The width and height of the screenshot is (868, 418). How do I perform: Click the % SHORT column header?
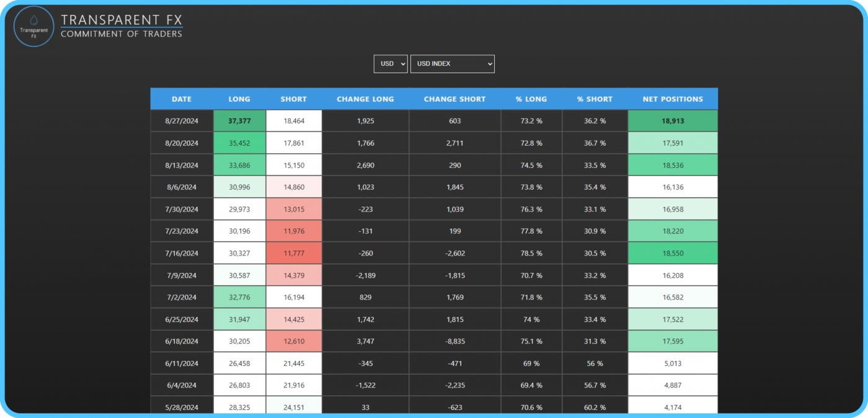(x=595, y=99)
